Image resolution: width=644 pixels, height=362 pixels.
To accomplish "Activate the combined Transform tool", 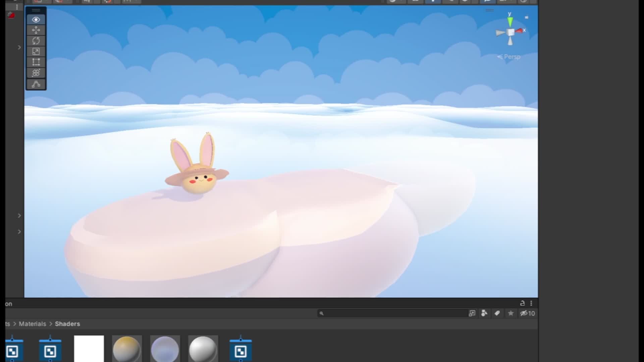I will pyautogui.click(x=36, y=73).
